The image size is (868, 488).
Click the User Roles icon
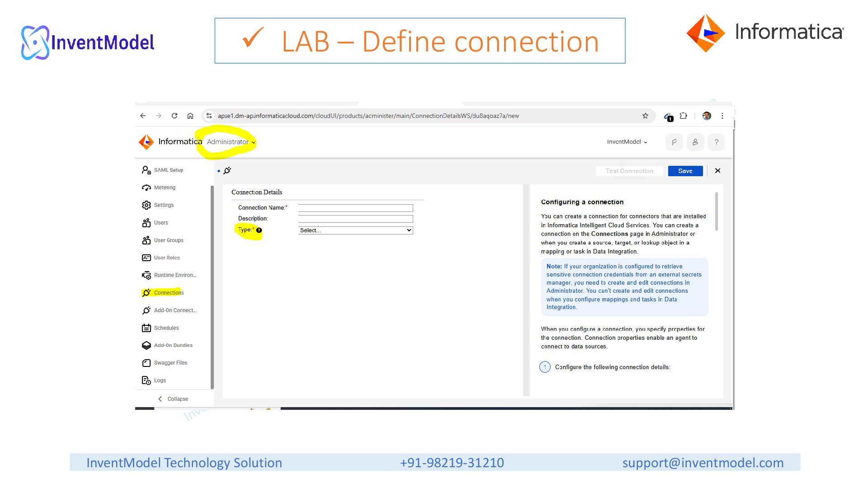[x=146, y=258]
